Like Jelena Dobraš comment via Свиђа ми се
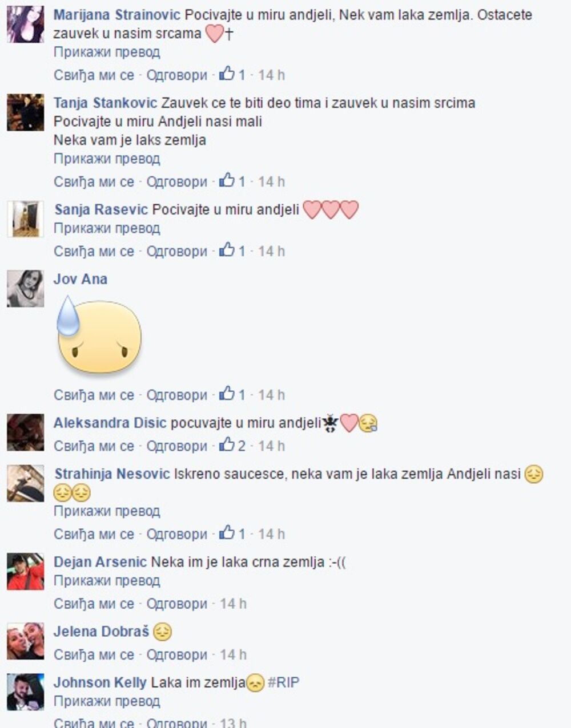The image size is (571, 728). click(x=94, y=655)
